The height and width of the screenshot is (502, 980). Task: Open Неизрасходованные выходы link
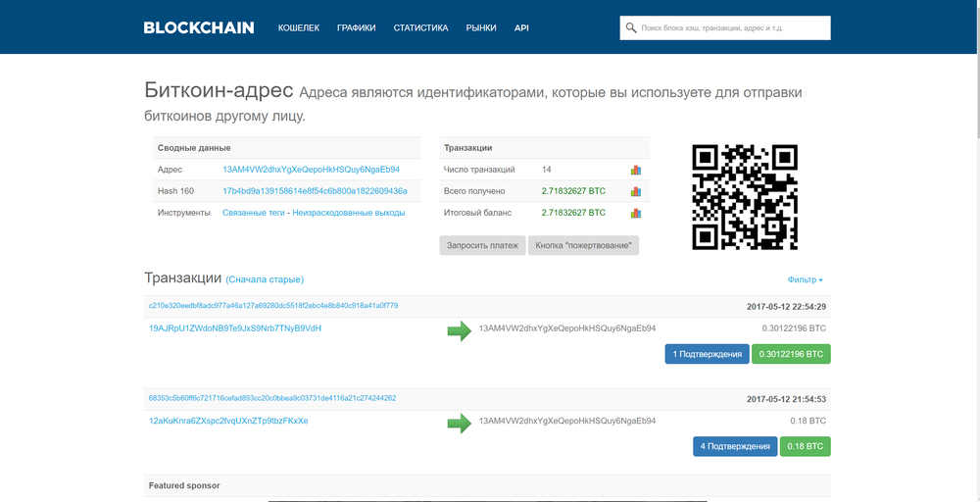point(349,213)
